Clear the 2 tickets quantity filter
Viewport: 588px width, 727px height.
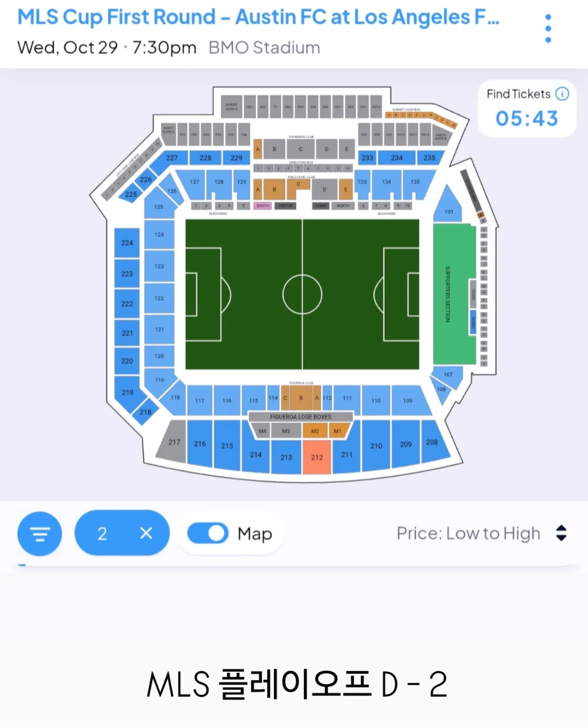pos(146,533)
